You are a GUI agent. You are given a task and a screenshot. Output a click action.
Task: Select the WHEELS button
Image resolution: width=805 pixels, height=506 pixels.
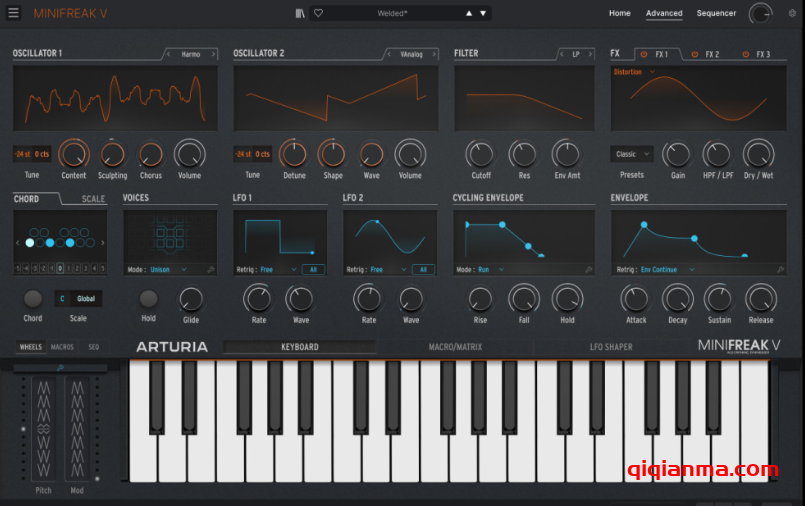[31, 347]
